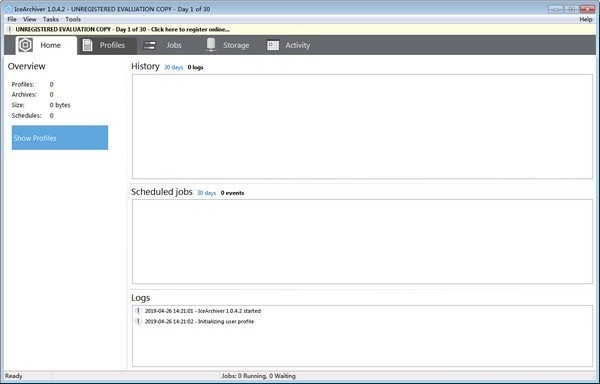Click inside the empty History list box
Image resolution: width=600 pixels, height=384 pixels.
point(362,126)
